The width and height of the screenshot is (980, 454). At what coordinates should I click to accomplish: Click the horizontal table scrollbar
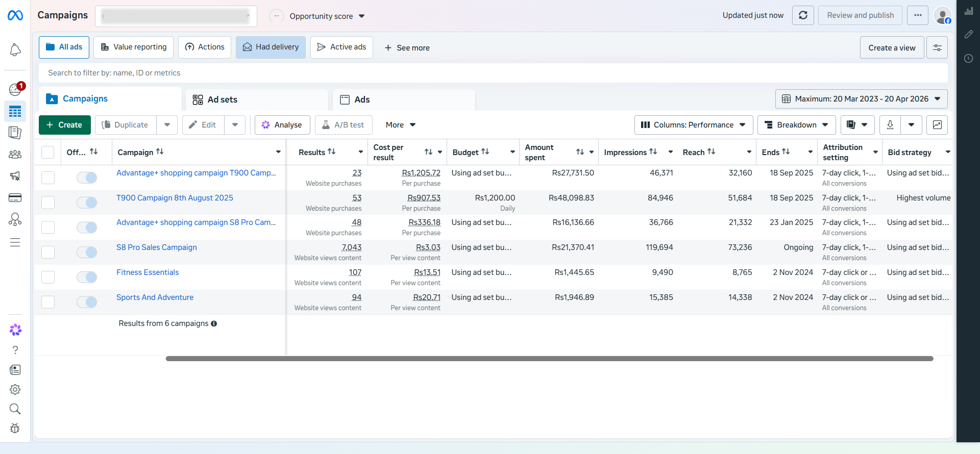tap(549, 359)
